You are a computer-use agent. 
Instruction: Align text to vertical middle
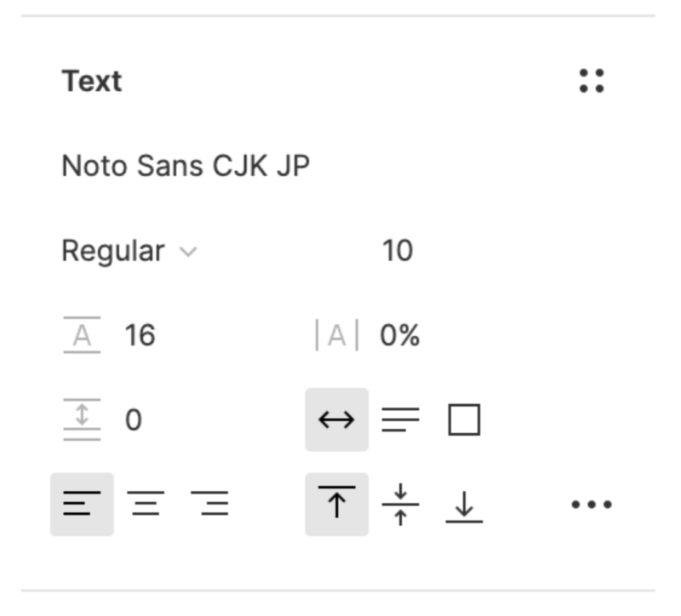point(400,505)
